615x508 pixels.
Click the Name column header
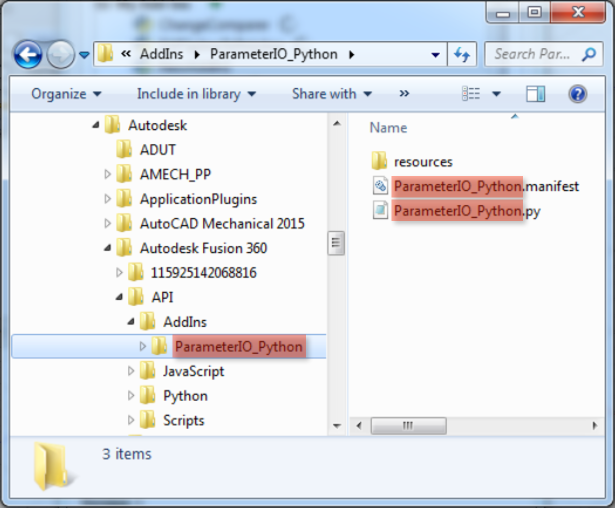(x=388, y=128)
